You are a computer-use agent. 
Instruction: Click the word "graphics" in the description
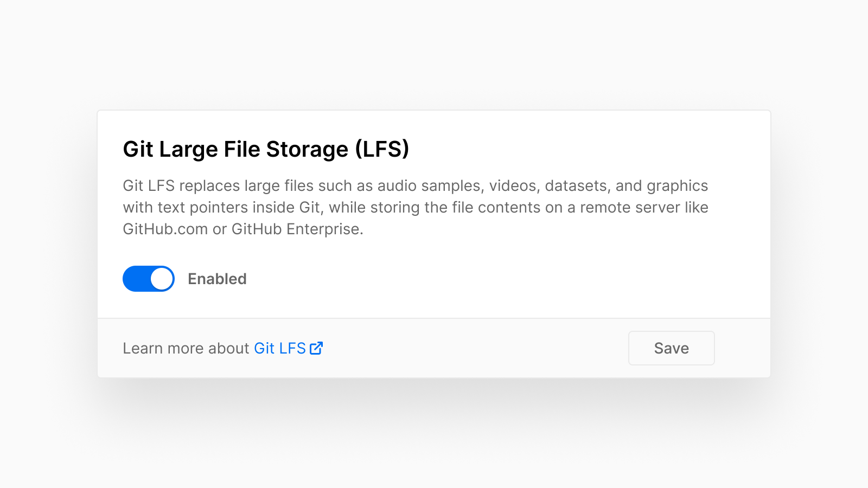677,186
